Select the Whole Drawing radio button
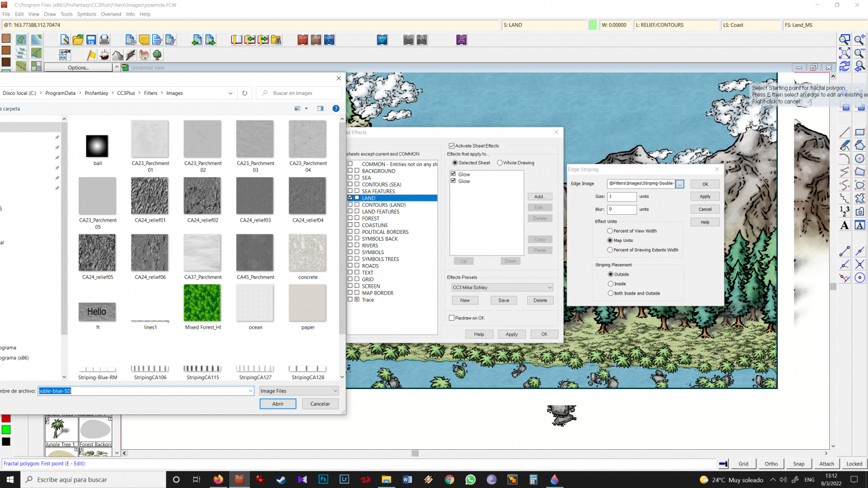 (x=499, y=163)
